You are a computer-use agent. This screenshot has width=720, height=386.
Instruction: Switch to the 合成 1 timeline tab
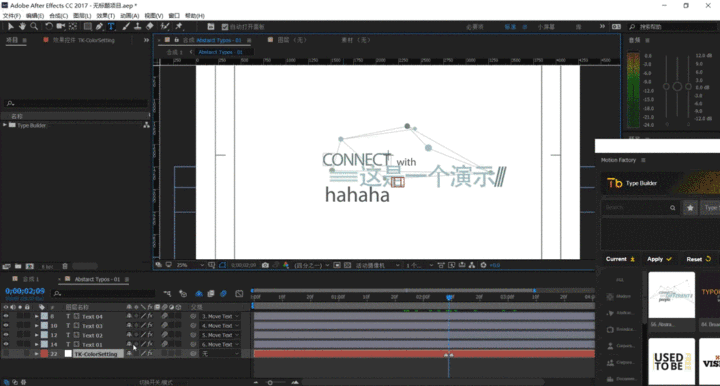click(x=31, y=279)
